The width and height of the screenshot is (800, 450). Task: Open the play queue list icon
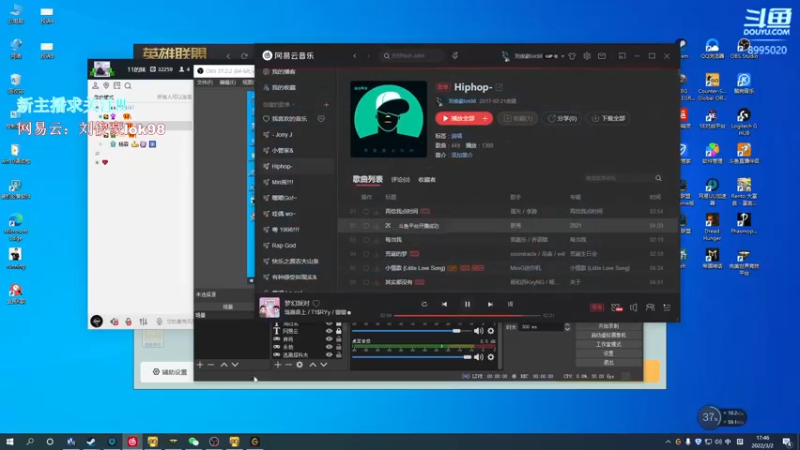pos(667,307)
